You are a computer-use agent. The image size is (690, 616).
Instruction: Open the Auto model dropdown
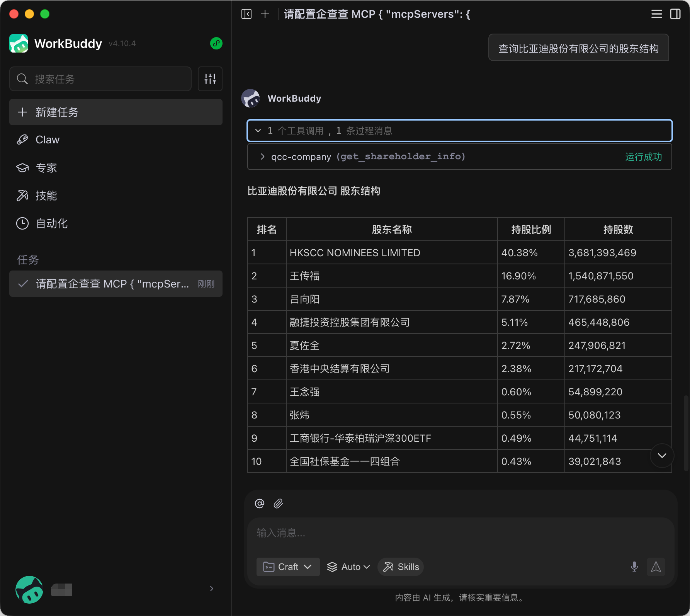tap(348, 567)
